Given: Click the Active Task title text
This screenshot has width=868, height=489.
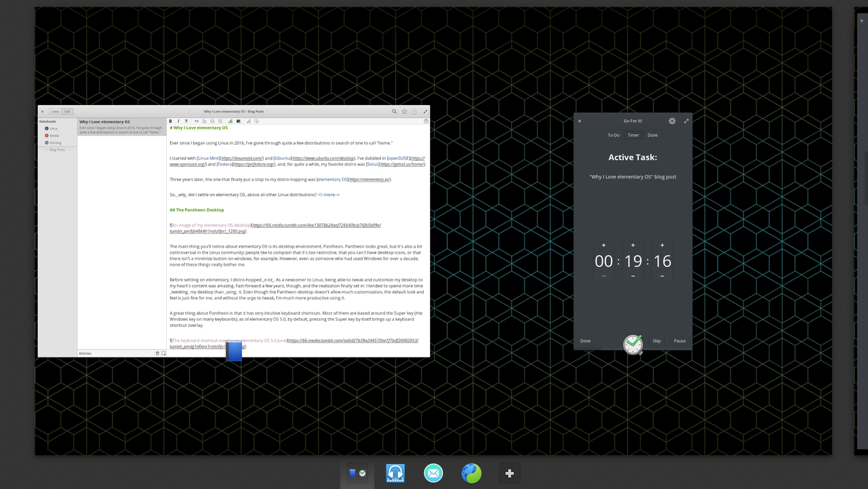Looking at the screenshot, I should point(633,157).
